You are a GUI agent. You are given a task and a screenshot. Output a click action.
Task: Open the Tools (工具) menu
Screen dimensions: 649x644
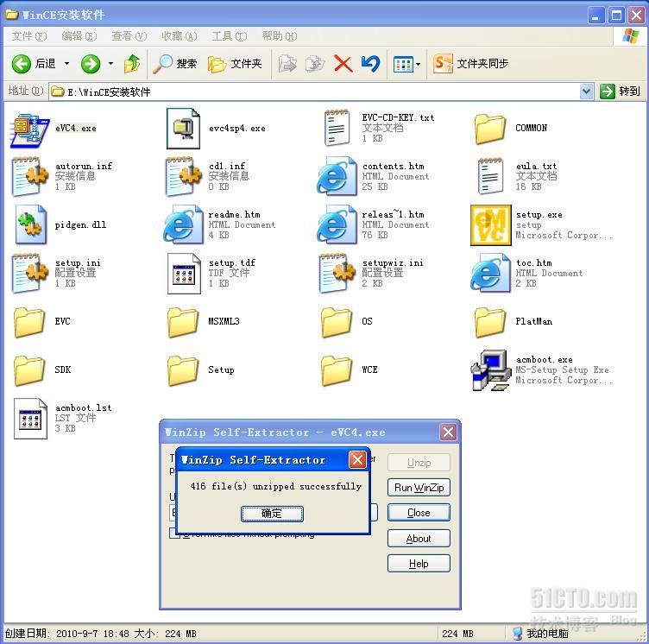pos(230,36)
